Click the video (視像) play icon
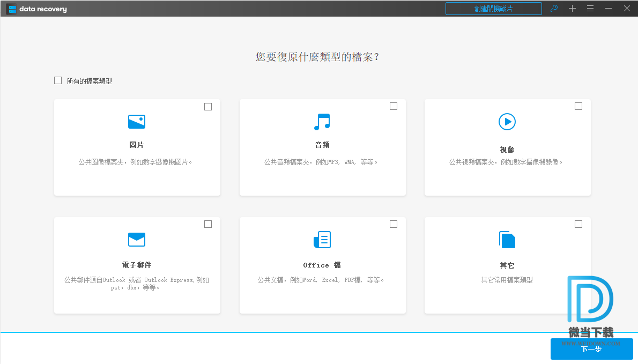The width and height of the screenshot is (638, 364). pyautogui.click(x=507, y=122)
